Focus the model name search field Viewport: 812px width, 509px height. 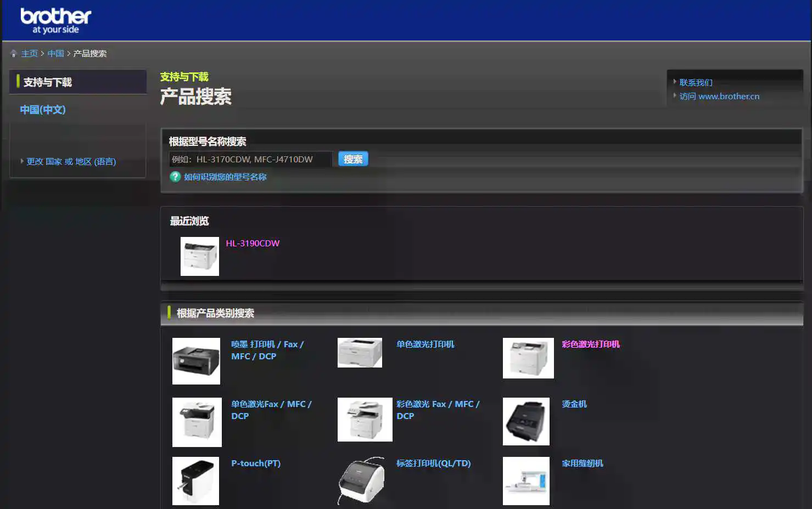point(250,159)
